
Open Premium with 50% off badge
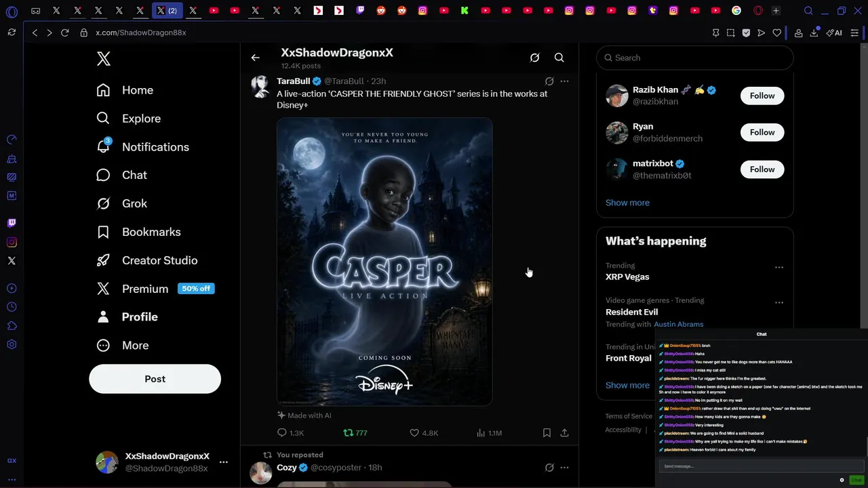tap(155, 289)
